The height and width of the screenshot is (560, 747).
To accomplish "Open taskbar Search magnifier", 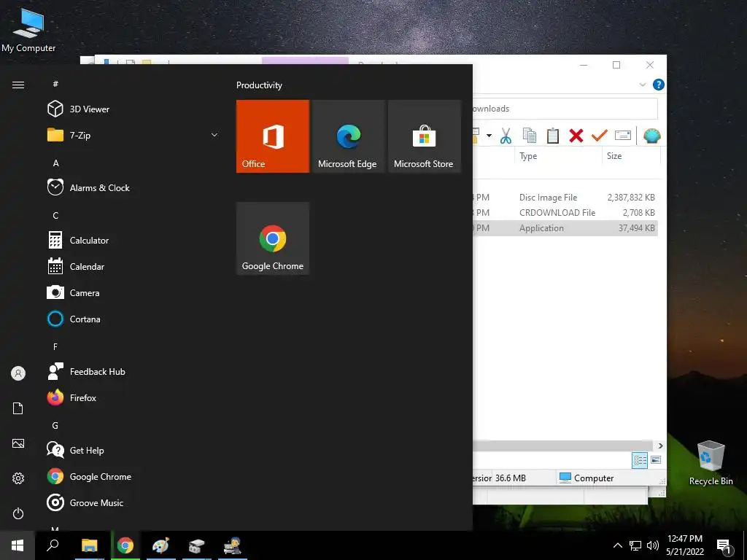I will [x=53, y=545].
